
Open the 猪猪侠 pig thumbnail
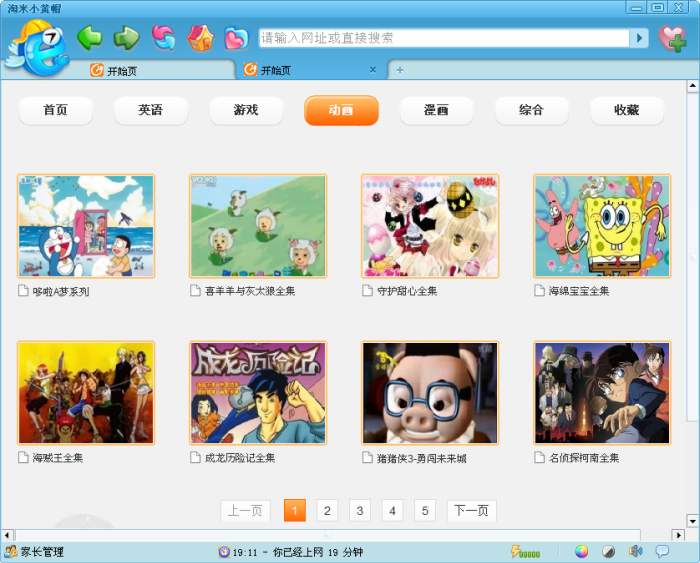tap(430, 393)
